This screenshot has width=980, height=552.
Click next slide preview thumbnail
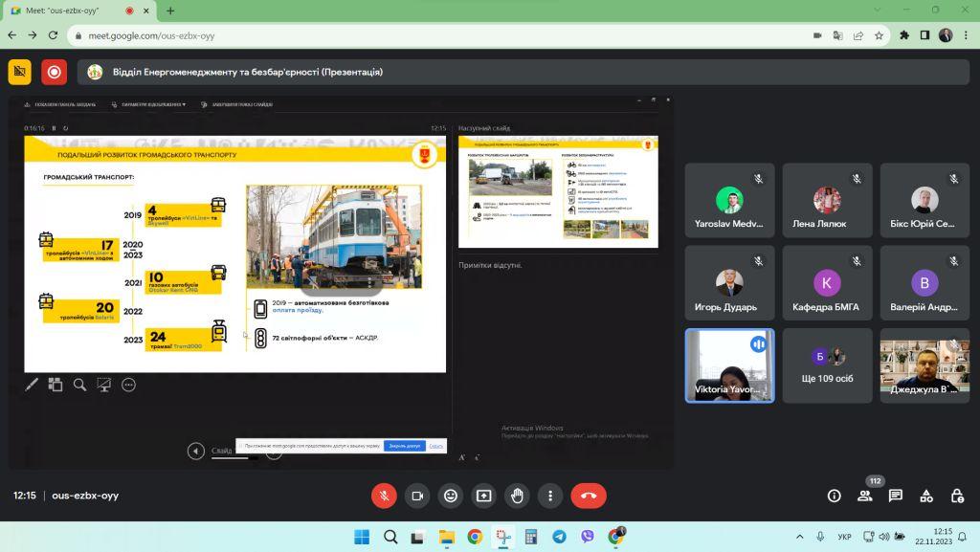558,191
